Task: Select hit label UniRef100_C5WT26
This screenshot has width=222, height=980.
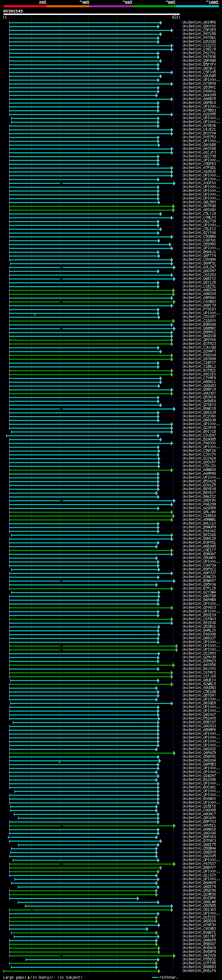Action: tap(199, 451)
